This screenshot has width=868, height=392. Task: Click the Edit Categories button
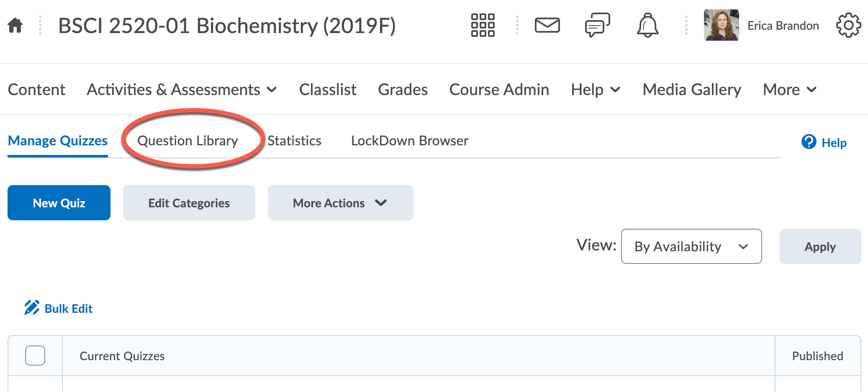pyautogui.click(x=189, y=203)
